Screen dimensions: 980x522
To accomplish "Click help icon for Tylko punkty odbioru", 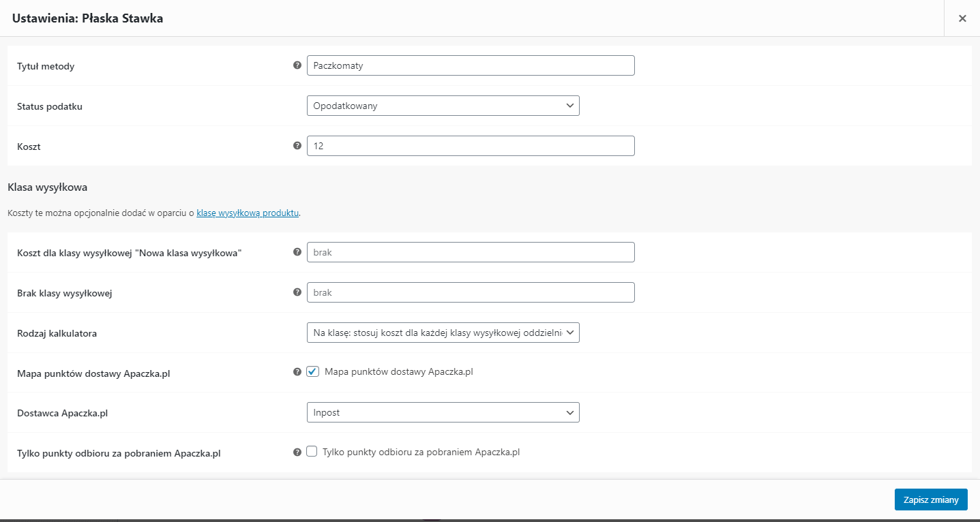I will click(x=297, y=452).
